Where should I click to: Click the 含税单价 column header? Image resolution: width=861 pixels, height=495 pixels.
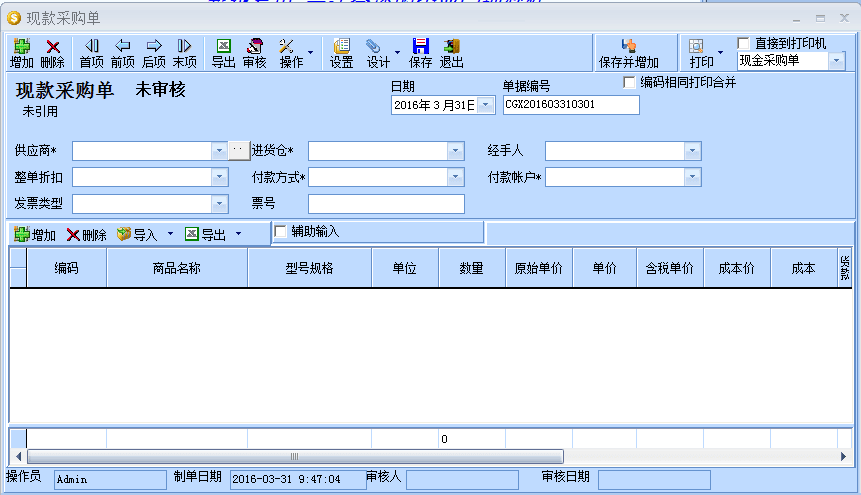pos(669,268)
